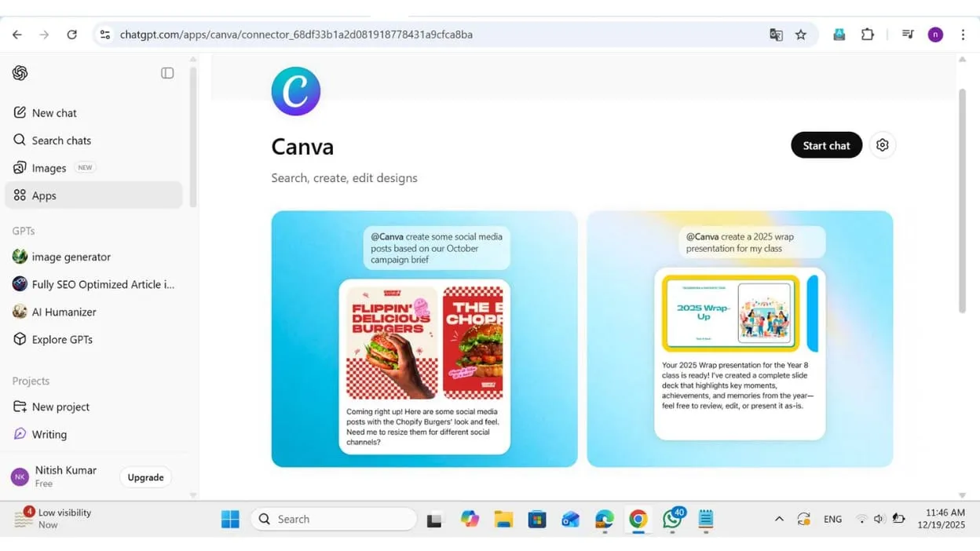980x551 pixels.
Task: Open the social media posts example card
Action: pyautogui.click(x=424, y=338)
